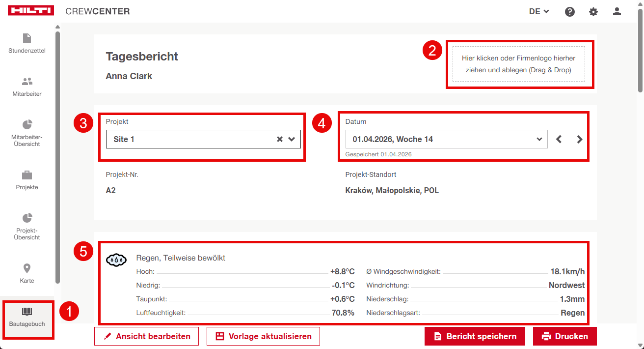Select Bautagebuch in the sidebar
The height and width of the screenshot is (349, 644).
click(27, 317)
